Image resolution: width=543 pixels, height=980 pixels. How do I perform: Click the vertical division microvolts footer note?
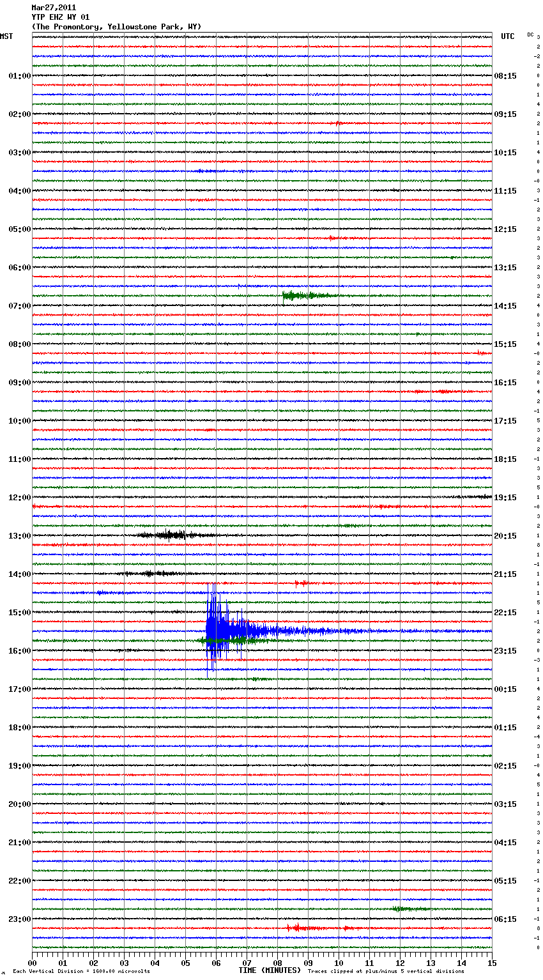pyautogui.click(x=81, y=972)
